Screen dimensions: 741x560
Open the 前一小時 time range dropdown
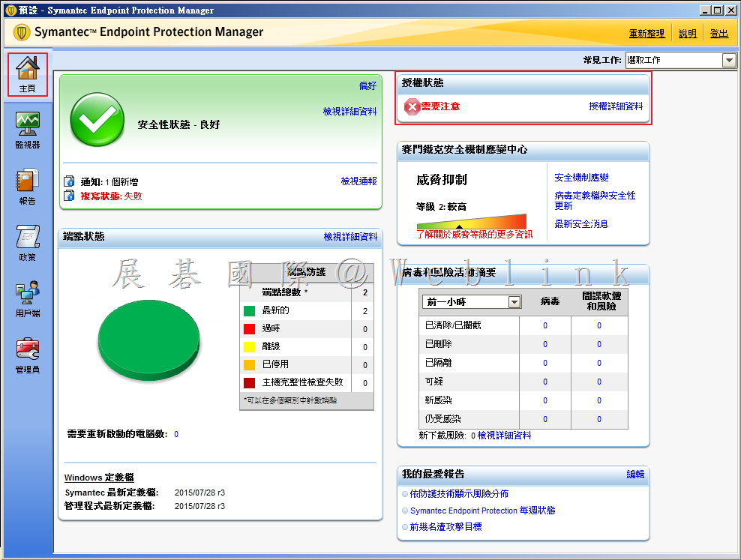pyautogui.click(x=514, y=302)
